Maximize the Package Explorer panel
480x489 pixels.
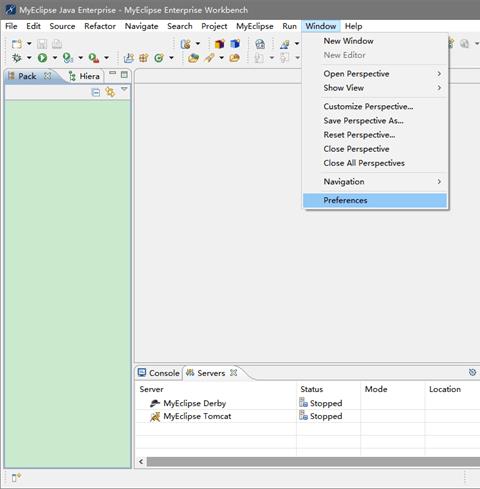pyautogui.click(x=124, y=75)
